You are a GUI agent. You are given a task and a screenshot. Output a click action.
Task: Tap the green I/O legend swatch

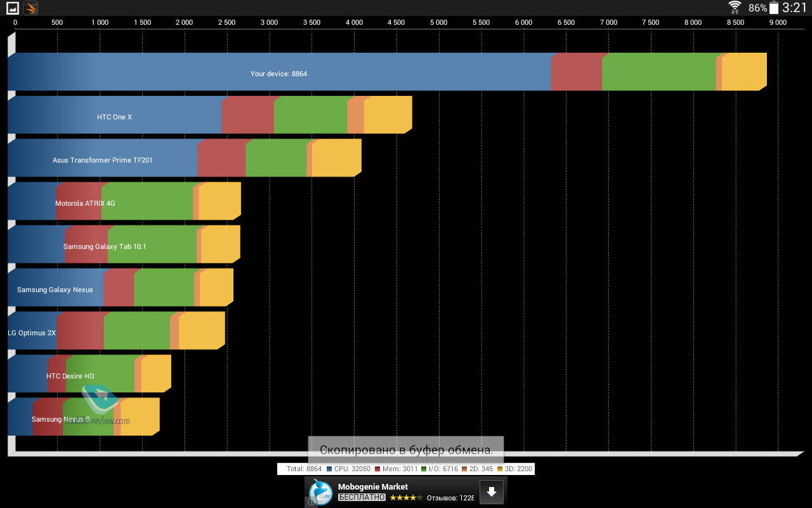click(423, 469)
